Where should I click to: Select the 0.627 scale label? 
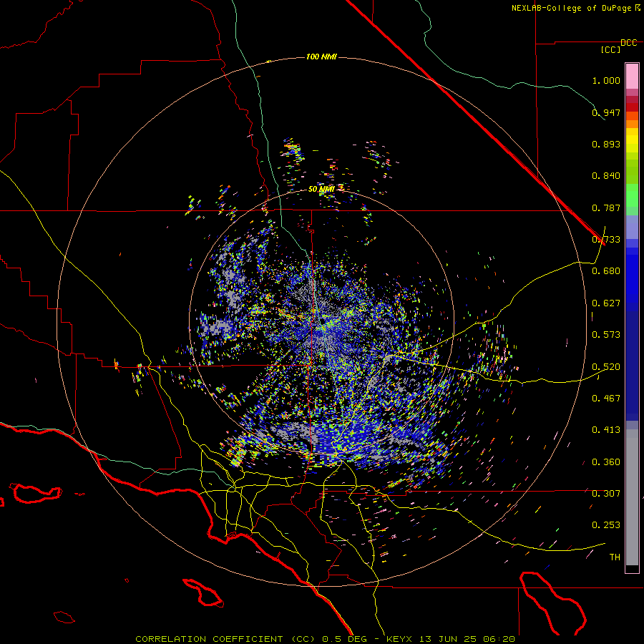coord(606,303)
